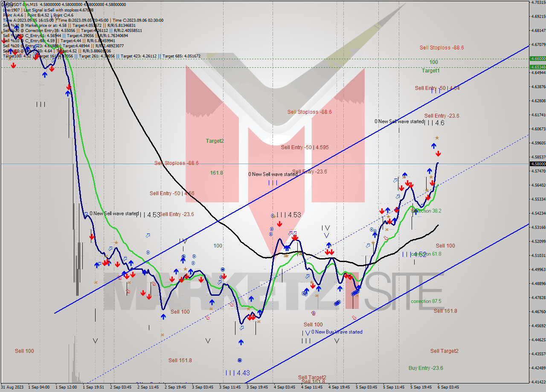The image size is (546, 392).
Task: Click the 'correction 87.5' label
Action: pos(426,301)
